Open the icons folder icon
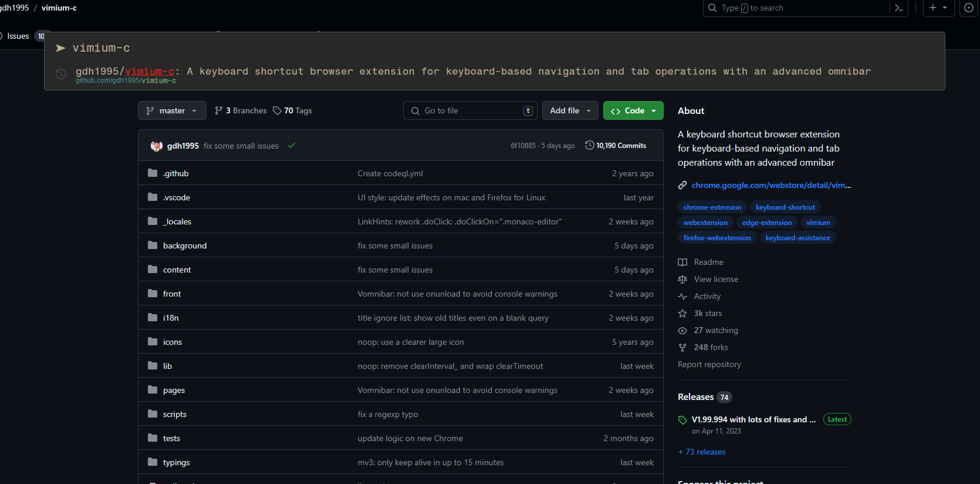Screen dimensions: 980x484 153,341
